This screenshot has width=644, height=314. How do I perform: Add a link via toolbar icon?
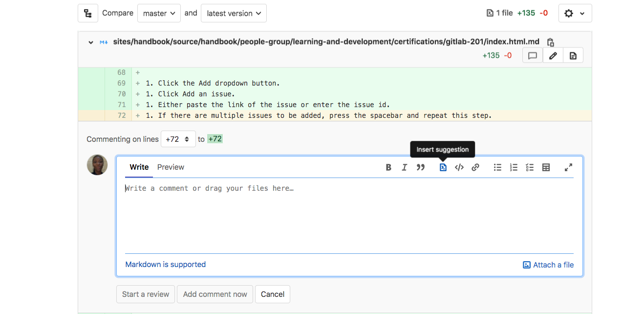pos(475,167)
